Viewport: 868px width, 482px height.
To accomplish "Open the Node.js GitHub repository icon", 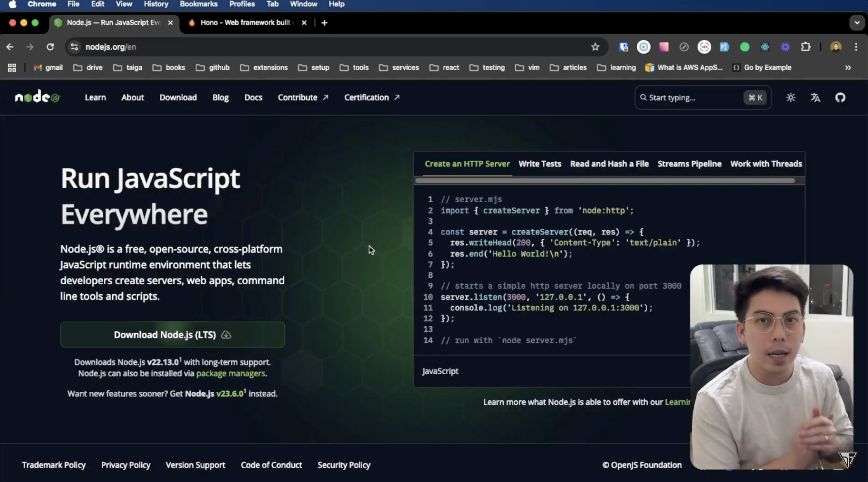I will [x=840, y=97].
